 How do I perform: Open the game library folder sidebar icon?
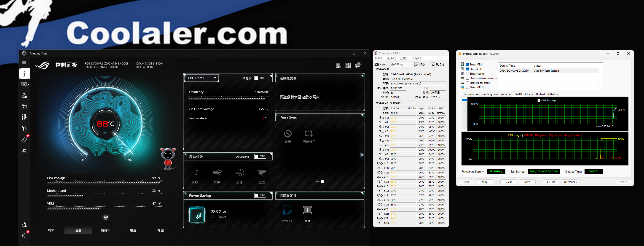pos(24,107)
